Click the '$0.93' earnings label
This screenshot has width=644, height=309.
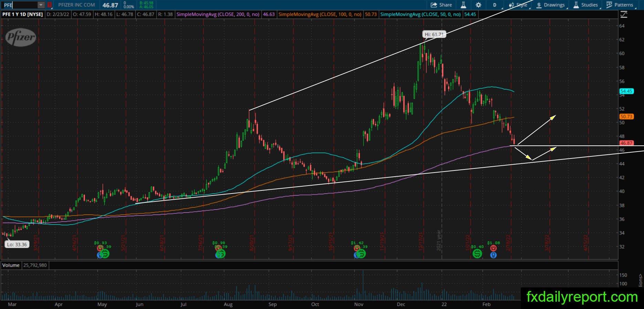tap(101, 243)
